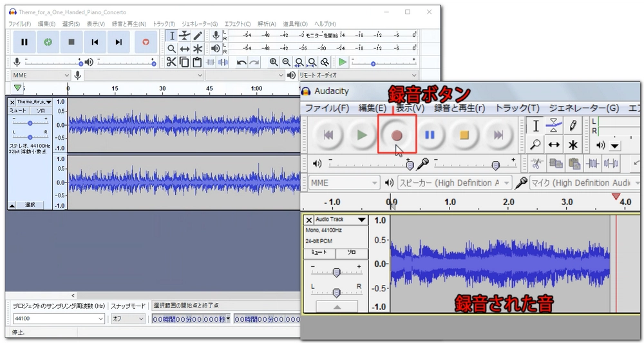Screen dimensions: 644x343
Task: Open 録音と再生(r) menu in front Audacity window
Action: (x=460, y=108)
